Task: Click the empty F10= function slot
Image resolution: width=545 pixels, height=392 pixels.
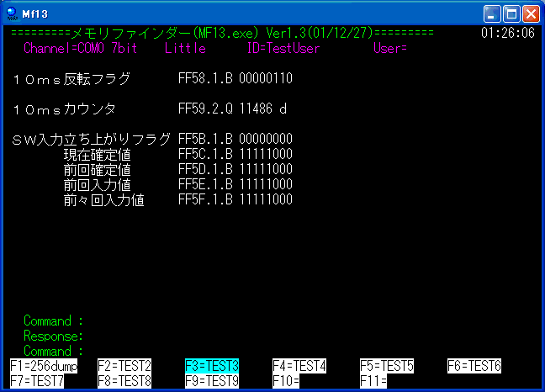Action: click(286, 380)
